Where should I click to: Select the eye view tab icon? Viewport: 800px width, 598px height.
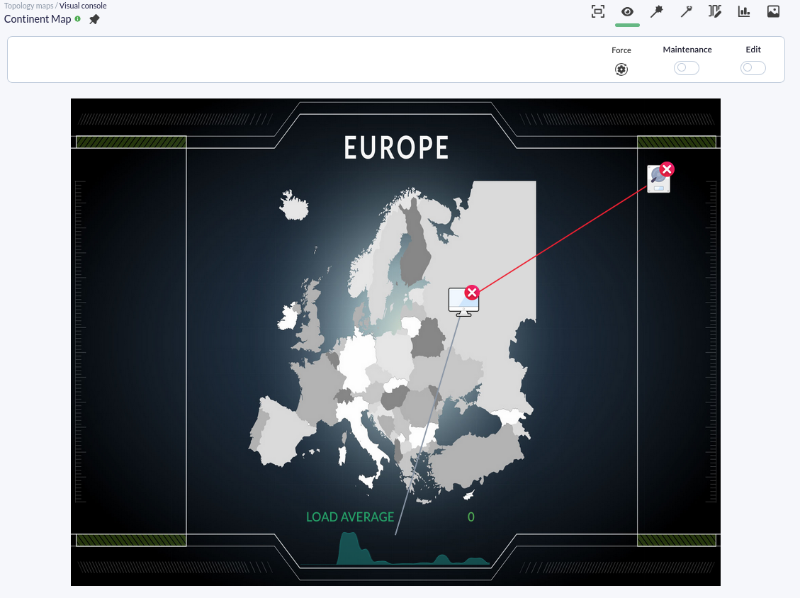pos(628,12)
